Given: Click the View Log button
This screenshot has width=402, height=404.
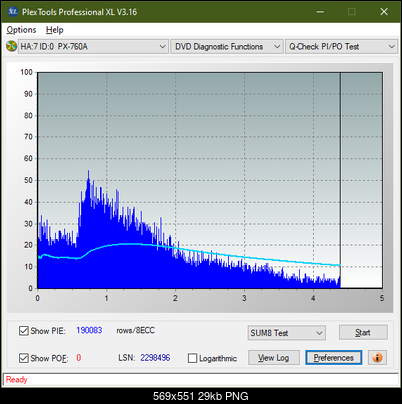Looking at the screenshot, I should tap(274, 358).
